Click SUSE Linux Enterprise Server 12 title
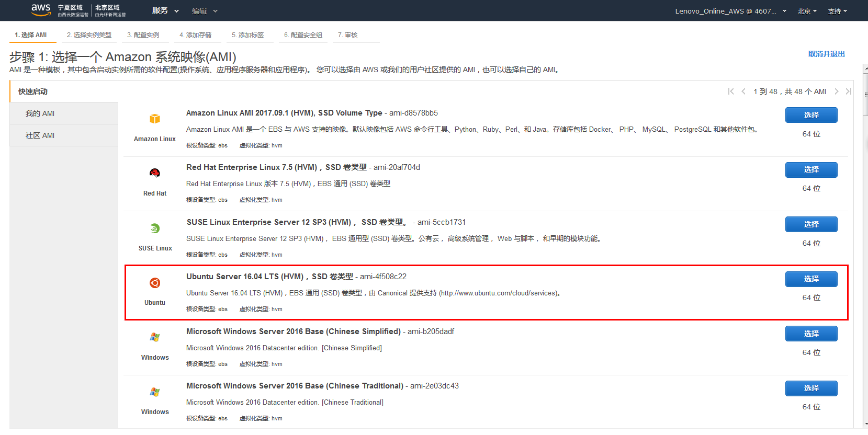The height and width of the screenshot is (435, 868). click(297, 222)
